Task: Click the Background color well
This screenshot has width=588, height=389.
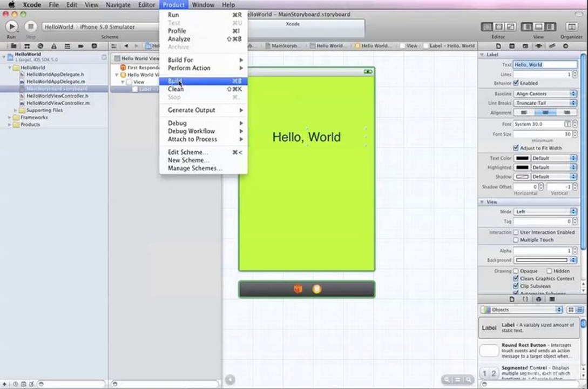Action: pos(542,259)
